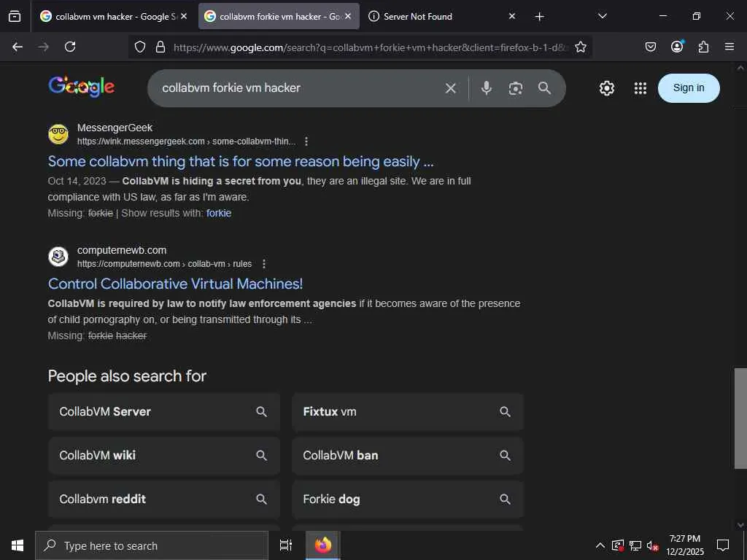Open the extensions puzzle icon

pos(703,47)
